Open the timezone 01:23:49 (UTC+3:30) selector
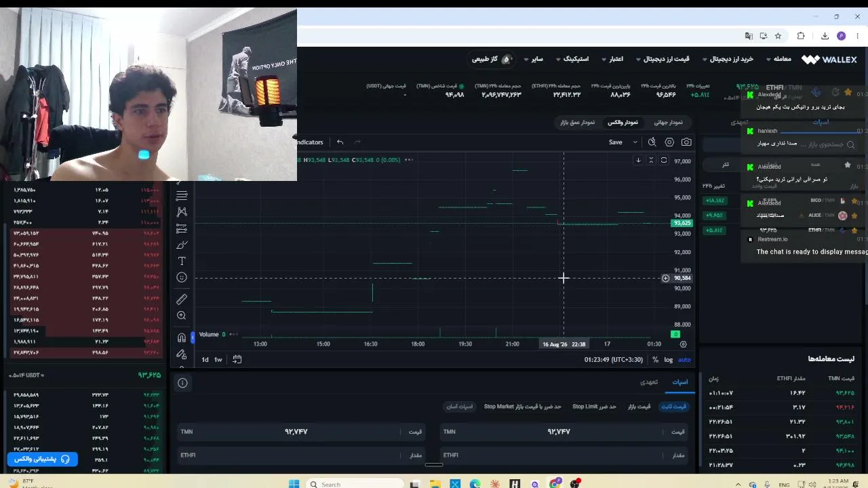This screenshot has width=868, height=488. pyautogui.click(x=614, y=360)
